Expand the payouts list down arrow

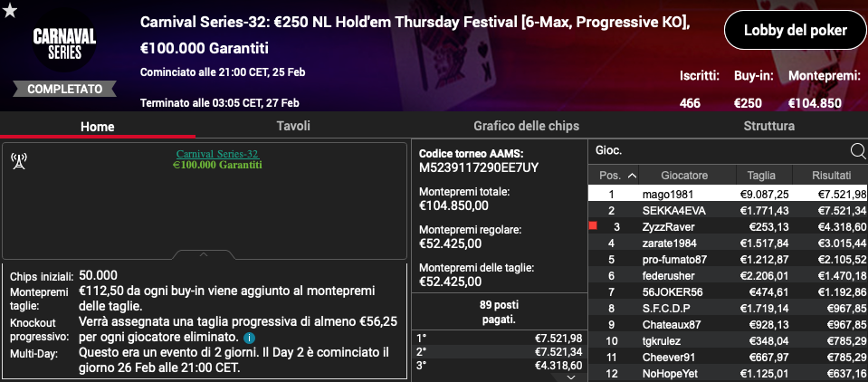tap(571, 377)
